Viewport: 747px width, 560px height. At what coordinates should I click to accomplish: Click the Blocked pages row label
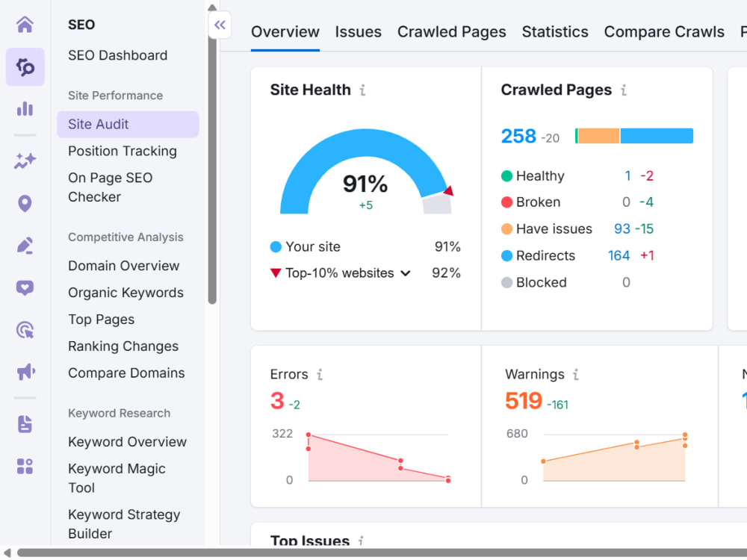point(541,283)
